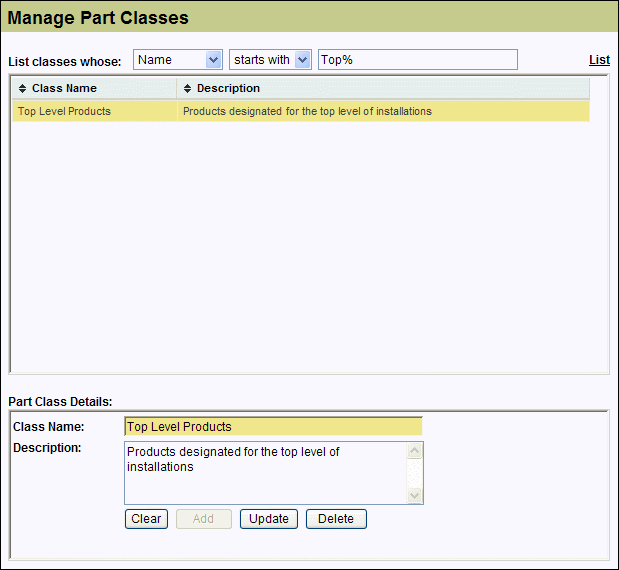The image size is (619, 570).
Task: Click the description scrollbar up arrow
Action: [415, 451]
